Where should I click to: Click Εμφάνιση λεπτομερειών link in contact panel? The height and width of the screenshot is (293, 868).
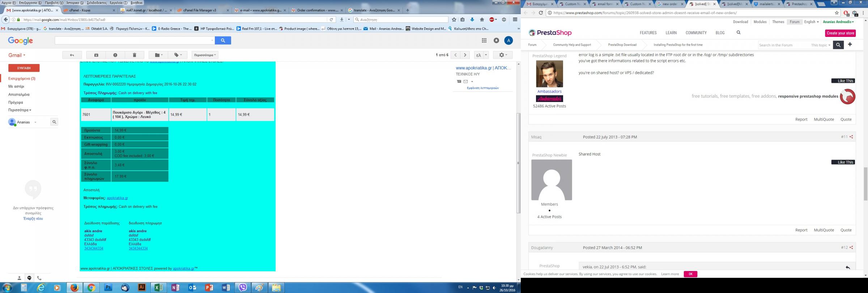pos(483,88)
